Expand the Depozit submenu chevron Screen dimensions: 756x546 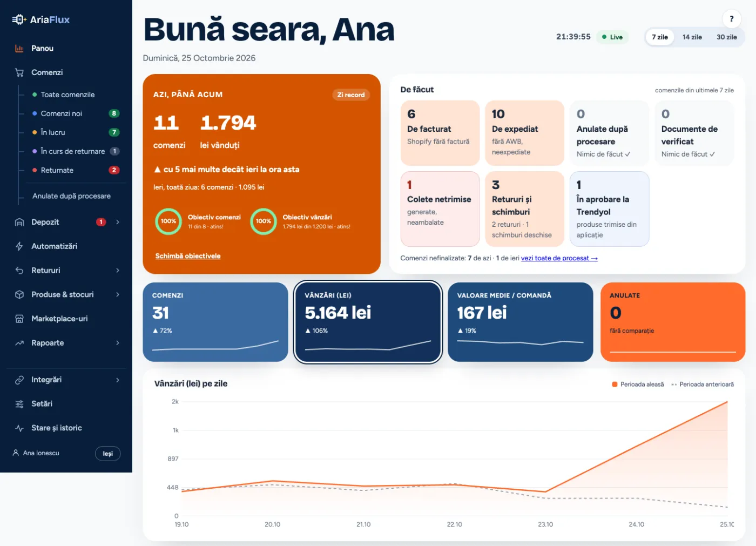click(x=118, y=222)
